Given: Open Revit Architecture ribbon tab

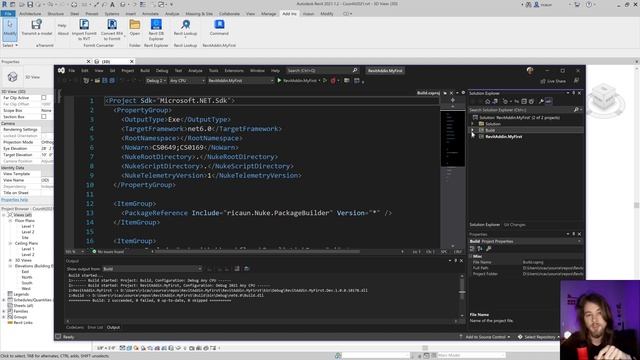Looking at the screenshot, I should click(30, 14).
